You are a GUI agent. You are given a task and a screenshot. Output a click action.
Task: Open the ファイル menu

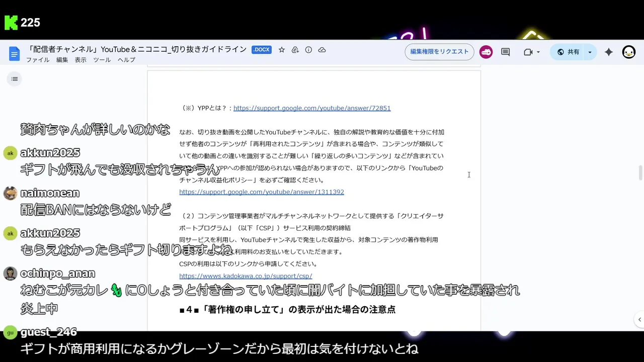tap(38, 60)
